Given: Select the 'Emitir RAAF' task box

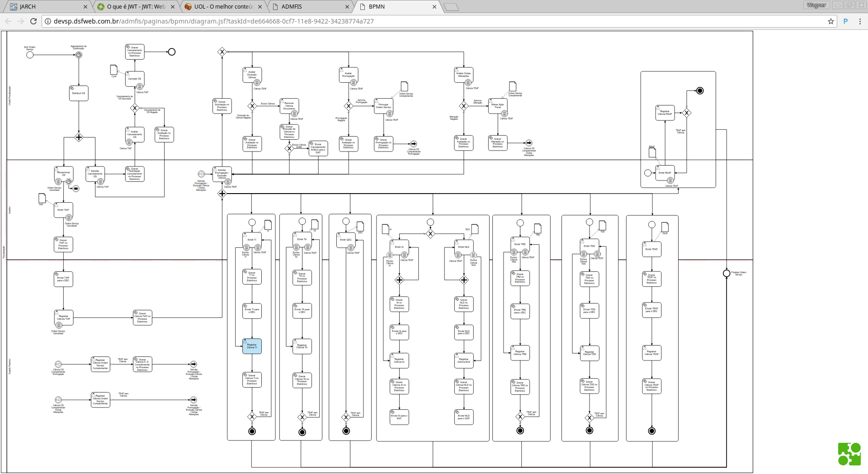Looking at the screenshot, I should tap(665, 173).
